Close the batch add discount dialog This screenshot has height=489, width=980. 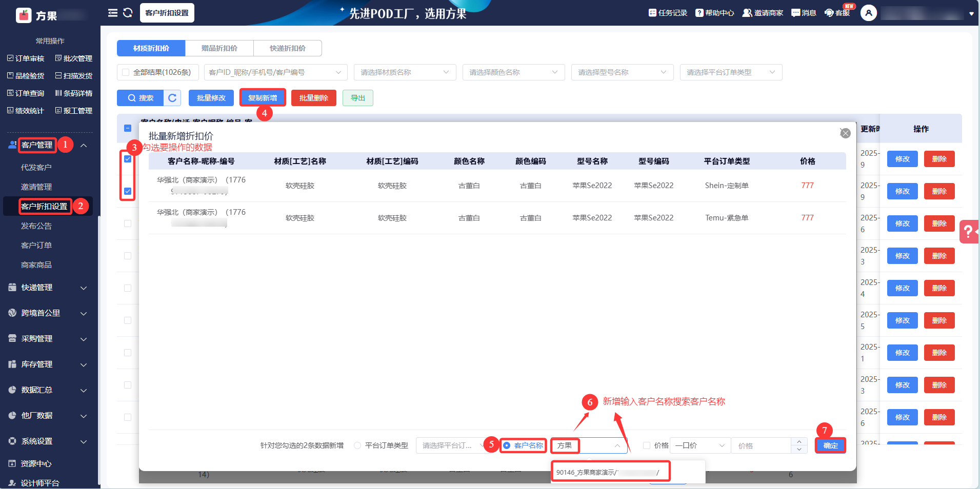(x=846, y=133)
